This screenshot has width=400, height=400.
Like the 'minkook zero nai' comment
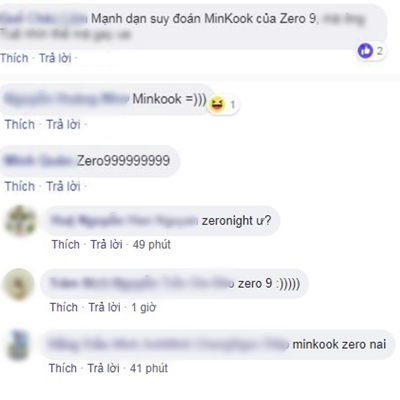(x=63, y=368)
